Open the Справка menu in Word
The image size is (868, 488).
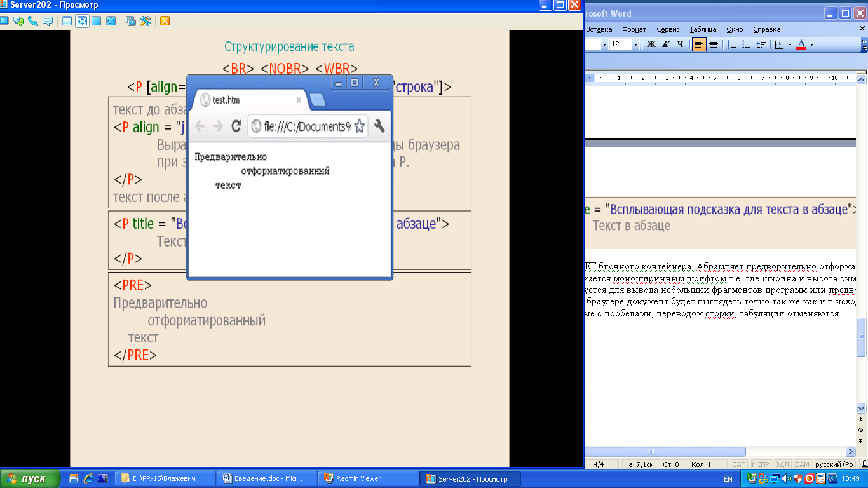(766, 29)
